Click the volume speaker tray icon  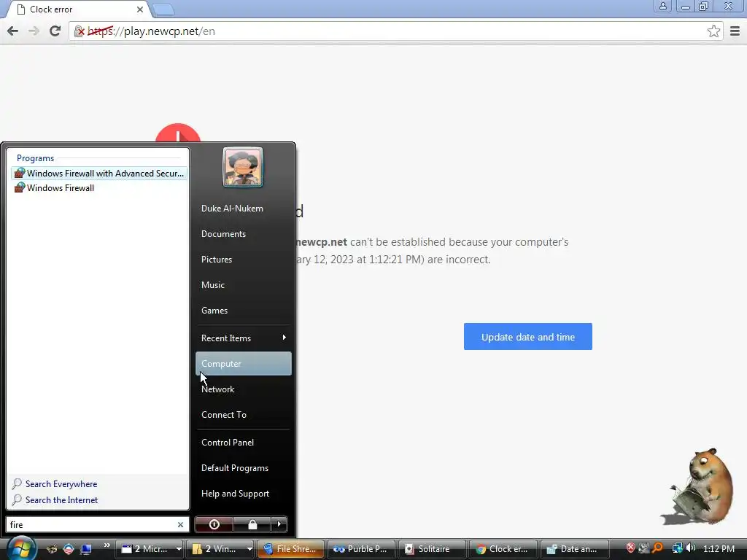(690, 548)
